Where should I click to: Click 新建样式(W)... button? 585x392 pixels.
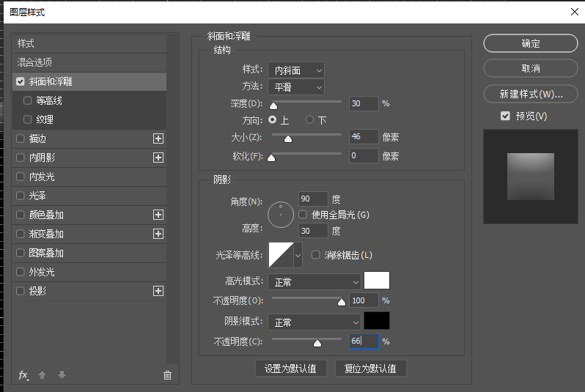[531, 94]
